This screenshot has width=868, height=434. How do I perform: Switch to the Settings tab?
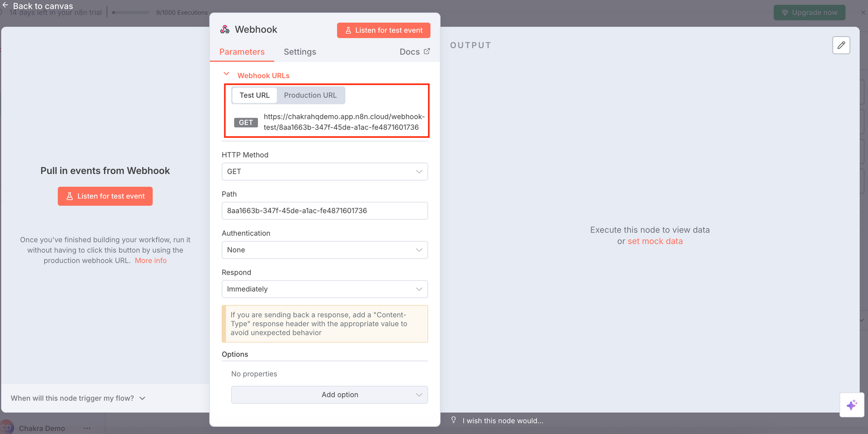pyautogui.click(x=300, y=52)
